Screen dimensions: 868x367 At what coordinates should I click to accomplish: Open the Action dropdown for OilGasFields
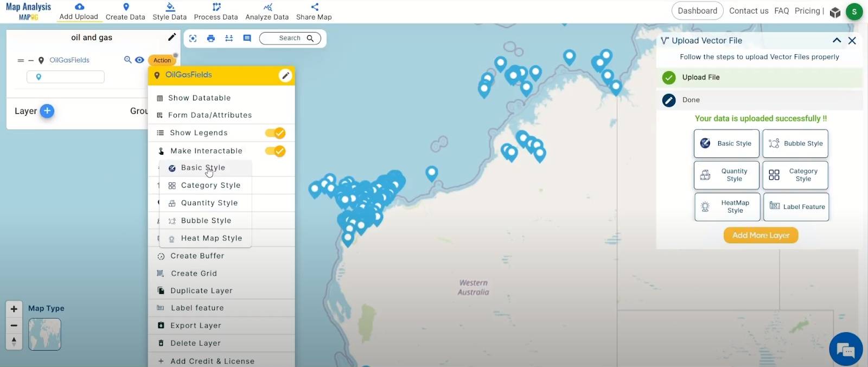click(162, 60)
